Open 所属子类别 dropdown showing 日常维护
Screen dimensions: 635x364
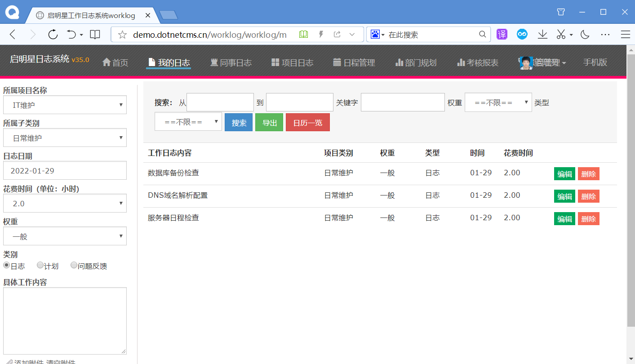point(65,138)
